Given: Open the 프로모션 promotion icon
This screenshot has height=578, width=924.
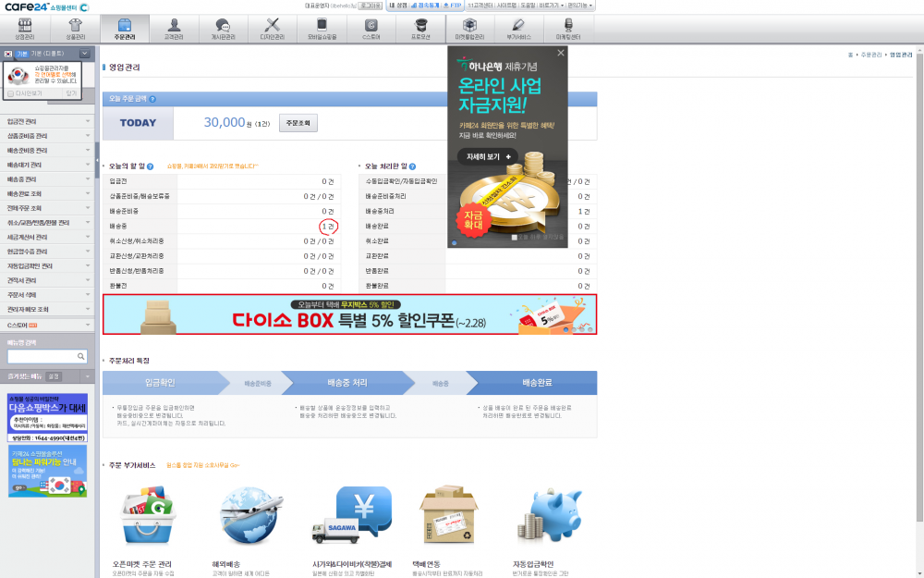Looking at the screenshot, I should 420,29.
